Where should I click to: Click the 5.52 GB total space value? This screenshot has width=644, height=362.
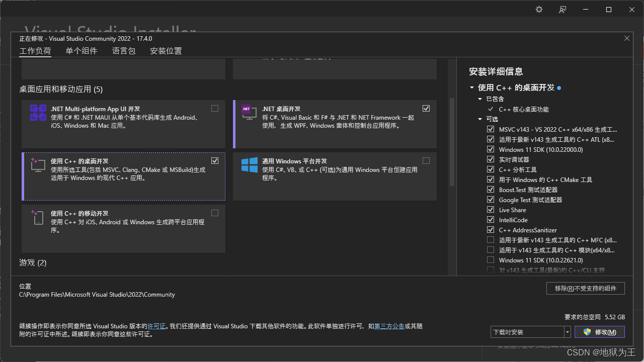click(615, 317)
